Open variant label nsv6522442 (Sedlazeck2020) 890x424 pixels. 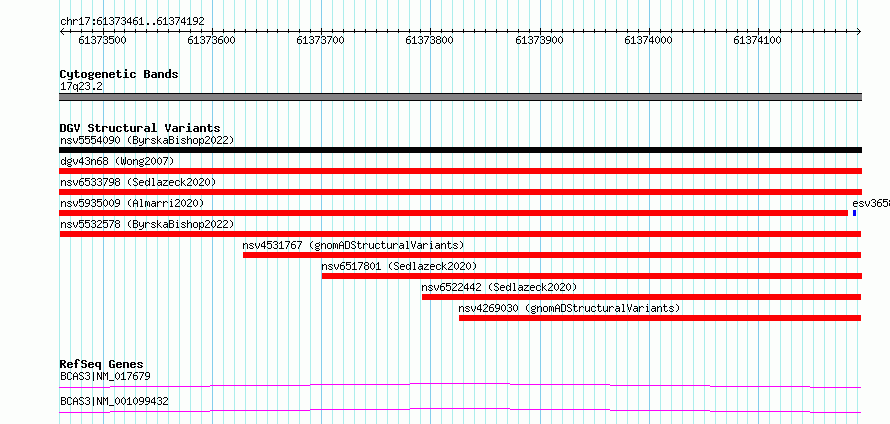coord(499,287)
